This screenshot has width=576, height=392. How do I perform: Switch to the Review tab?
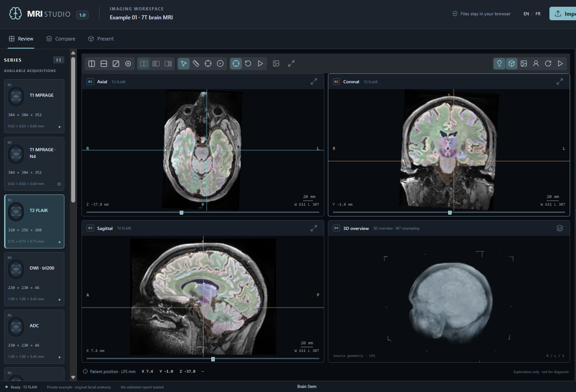click(21, 39)
